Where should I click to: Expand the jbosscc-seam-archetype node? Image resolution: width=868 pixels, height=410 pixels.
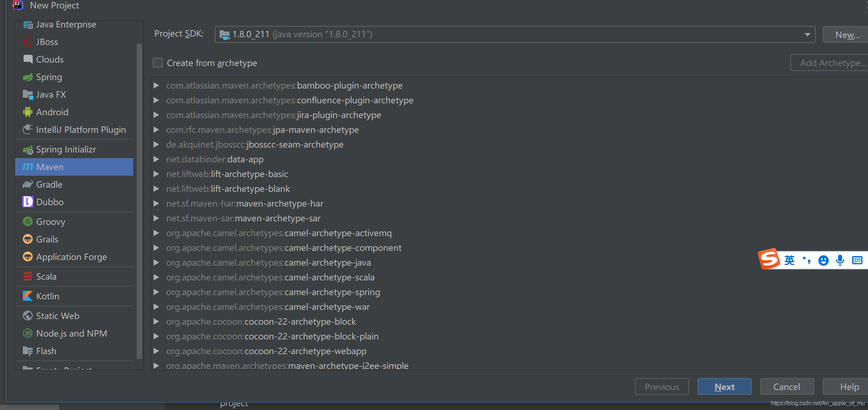point(156,144)
